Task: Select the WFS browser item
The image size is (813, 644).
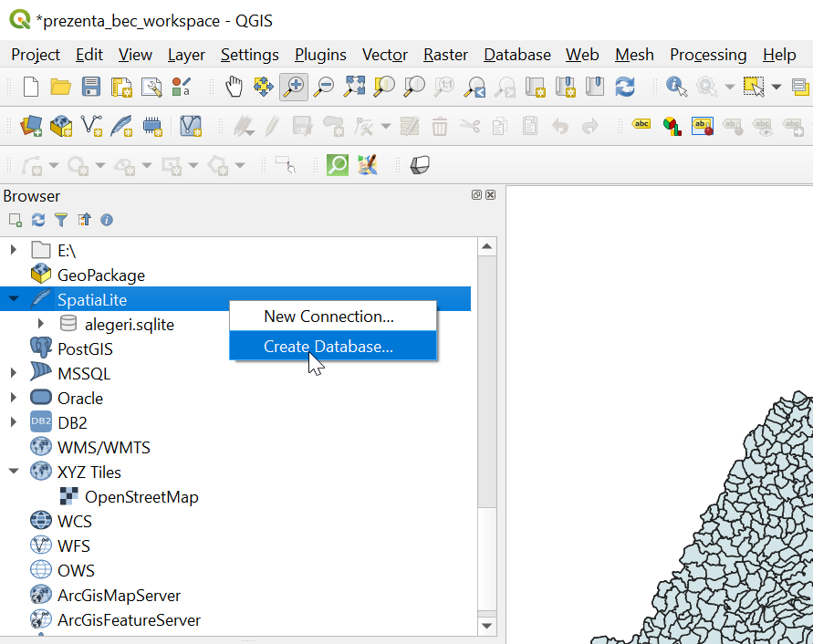Action: pos(74,546)
